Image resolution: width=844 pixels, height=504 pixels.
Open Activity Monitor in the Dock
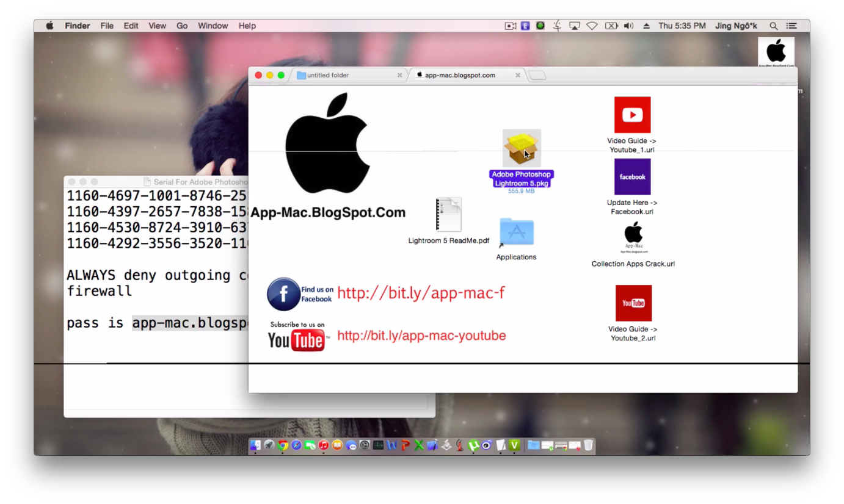378,445
